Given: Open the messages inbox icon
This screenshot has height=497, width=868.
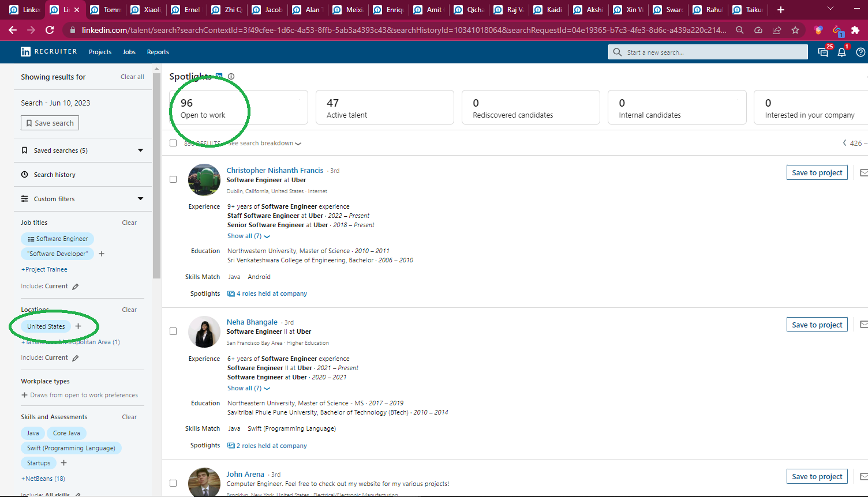Looking at the screenshot, I should (x=823, y=52).
